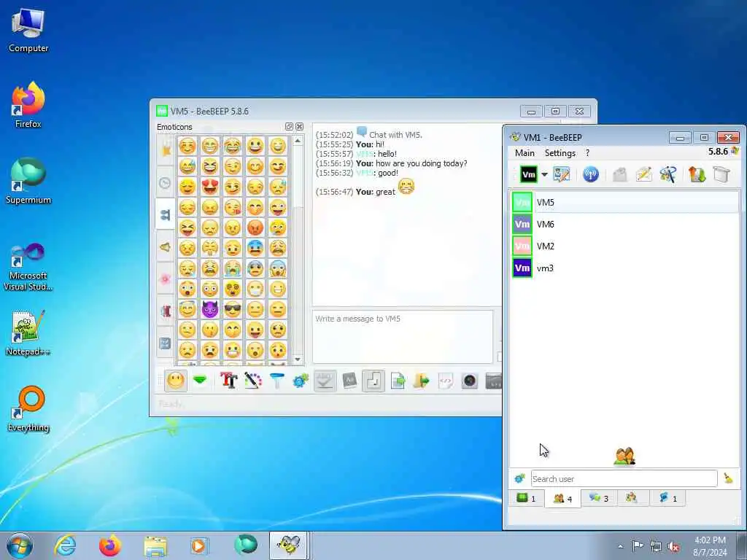
Task: Click the blue filter funnel icon
Action: (276, 381)
